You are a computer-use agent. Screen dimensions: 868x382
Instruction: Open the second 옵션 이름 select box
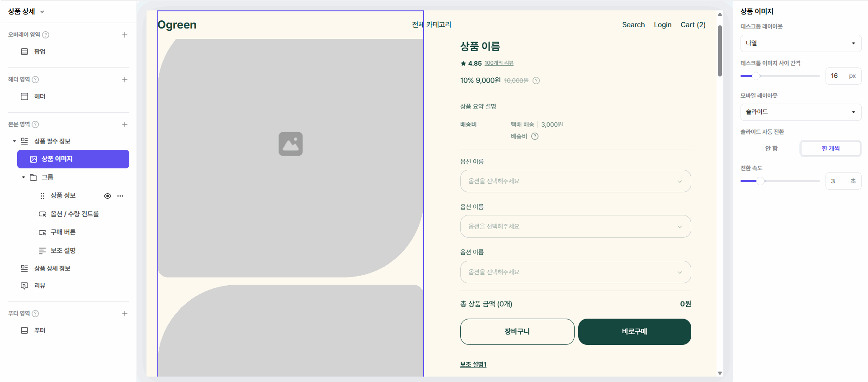click(x=576, y=226)
